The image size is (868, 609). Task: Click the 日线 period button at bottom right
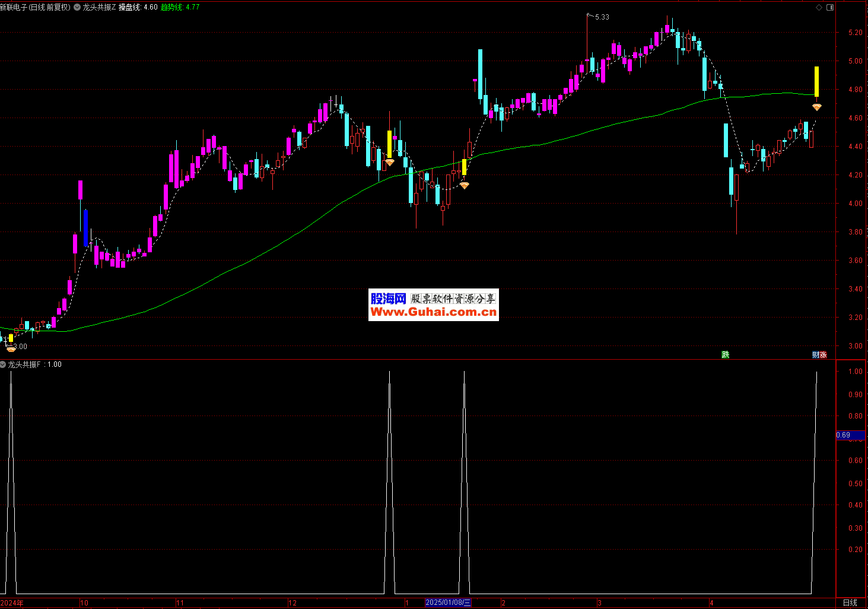click(850, 602)
